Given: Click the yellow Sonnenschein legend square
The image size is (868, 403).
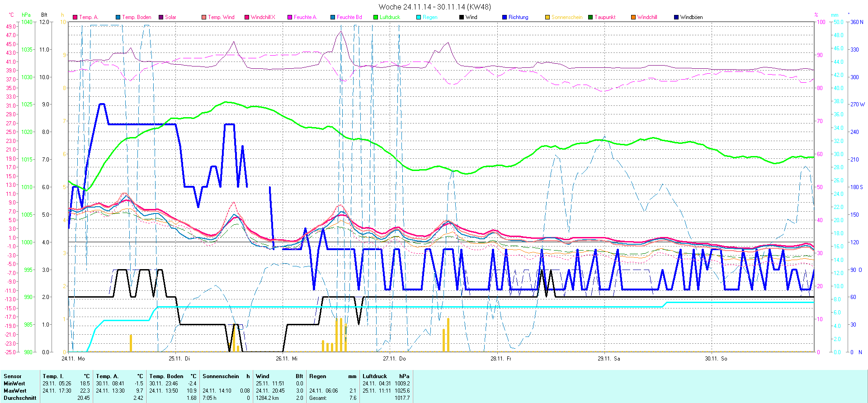Looking at the screenshot, I should (547, 17).
